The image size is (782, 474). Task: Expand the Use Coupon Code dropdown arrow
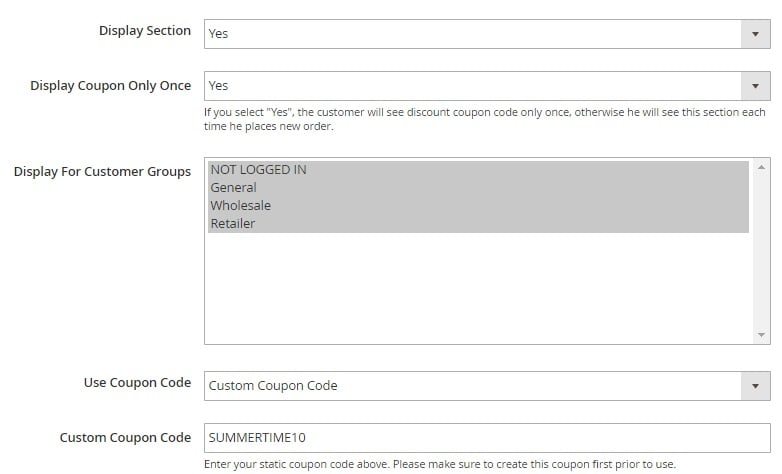(755, 386)
